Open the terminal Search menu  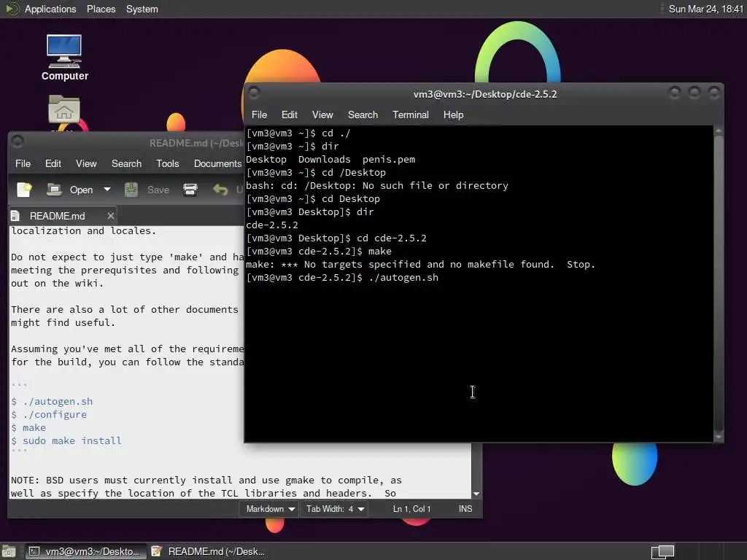coord(363,114)
